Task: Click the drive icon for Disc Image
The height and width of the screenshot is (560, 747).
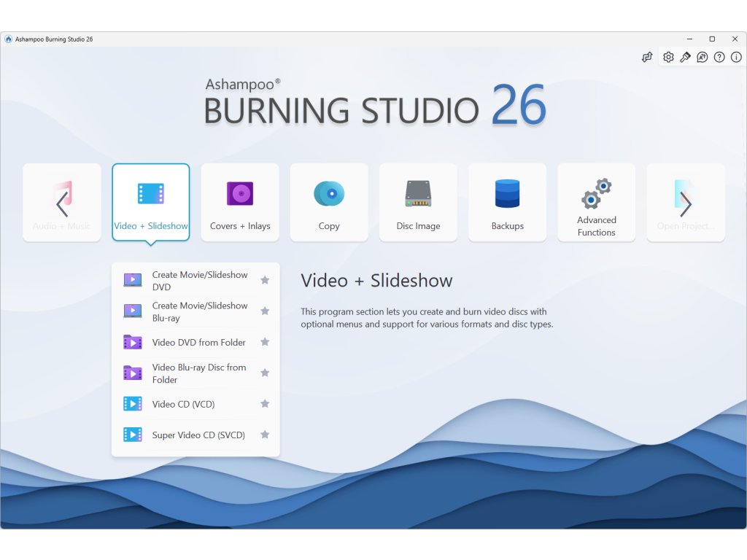Action: [x=418, y=193]
